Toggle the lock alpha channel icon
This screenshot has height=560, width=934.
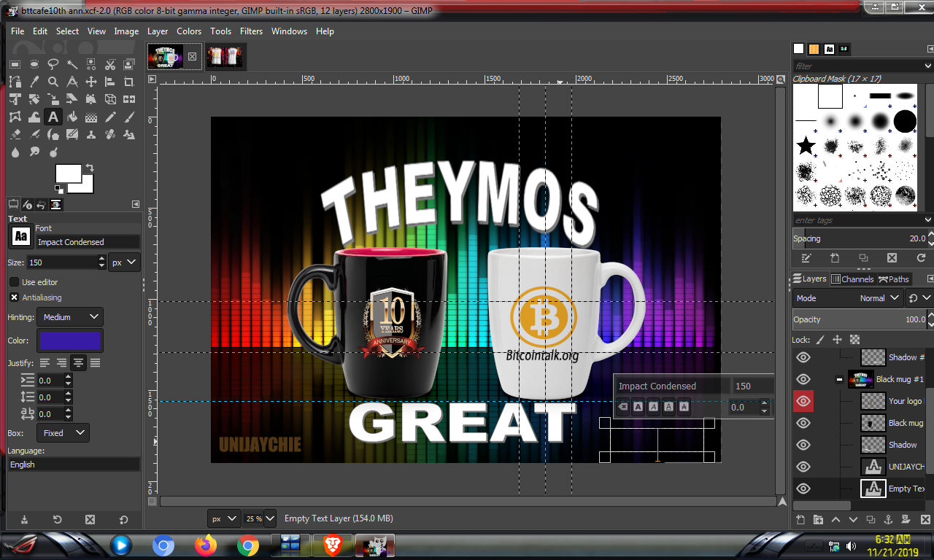pyautogui.click(x=855, y=340)
